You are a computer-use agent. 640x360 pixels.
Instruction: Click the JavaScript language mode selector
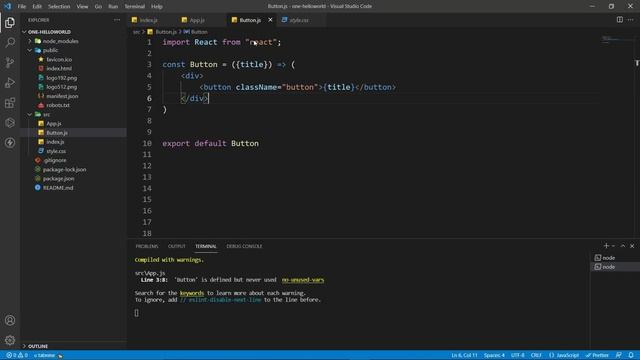coord(564,356)
